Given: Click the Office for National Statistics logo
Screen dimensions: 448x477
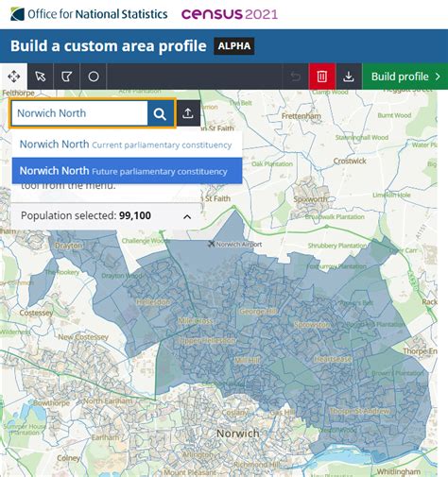Looking at the screenshot, I should click(x=89, y=14).
